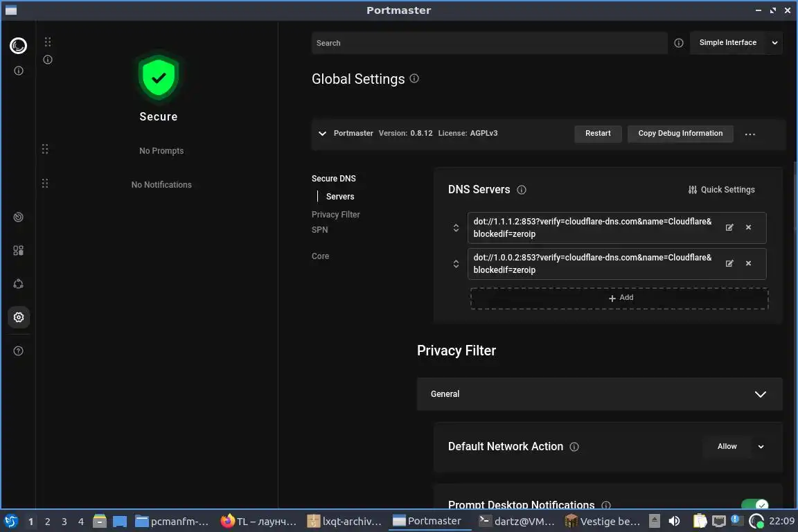This screenshot has height=532, width=798.
Task: Open the SPN network icon in sidebar
Action: coord(18,284)
